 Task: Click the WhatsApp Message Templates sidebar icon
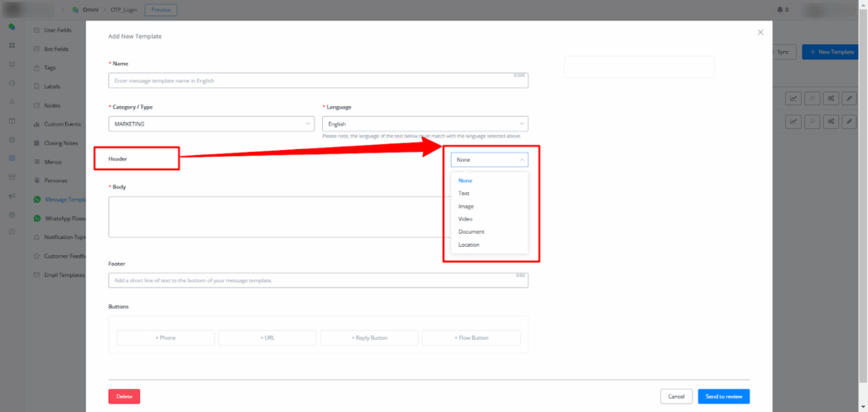[x=36, y=200]
